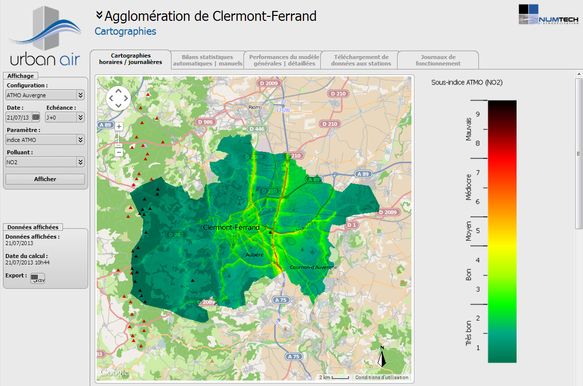
Task: Click the urban air logo
Action: point(45,37)
